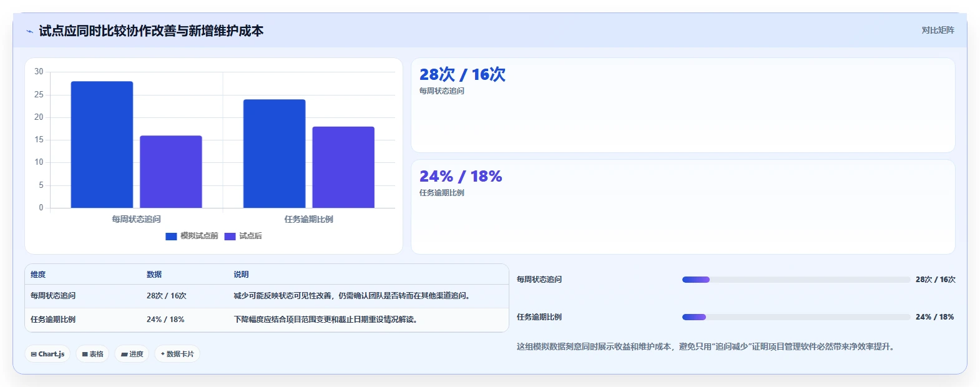Click the 数据卡片 tag chip
The image size is (980, 387).
pos(177,354)
